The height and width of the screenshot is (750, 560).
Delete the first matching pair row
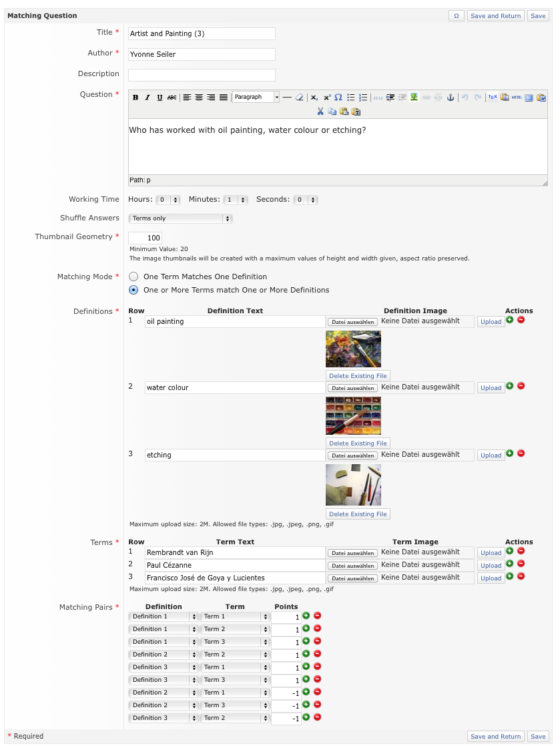tap(317, 616)
